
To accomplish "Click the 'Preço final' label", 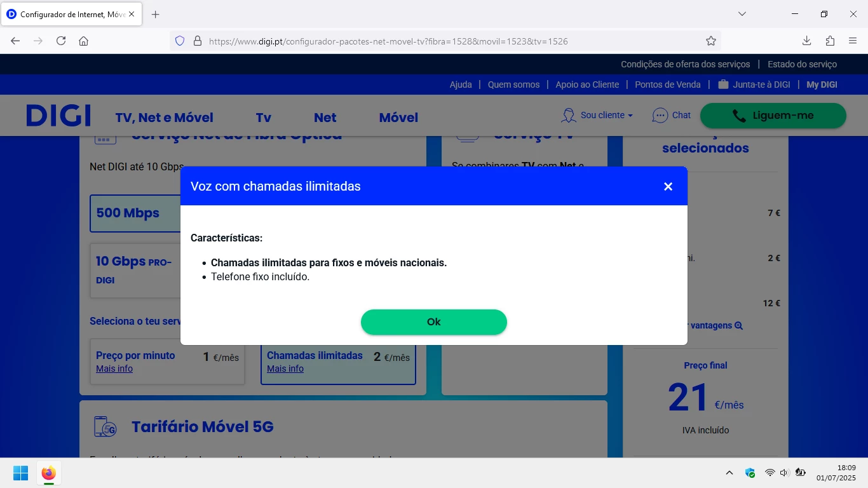I will [x=705, y=365].
